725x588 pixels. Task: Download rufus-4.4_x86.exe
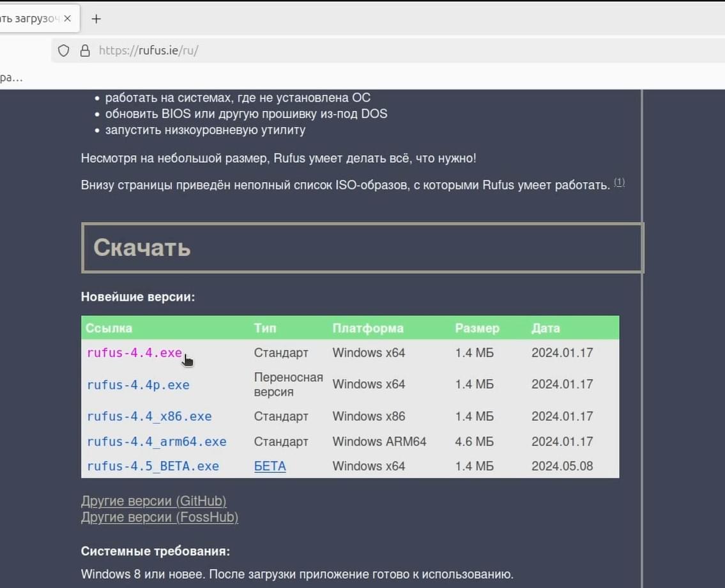pos(149,416)
